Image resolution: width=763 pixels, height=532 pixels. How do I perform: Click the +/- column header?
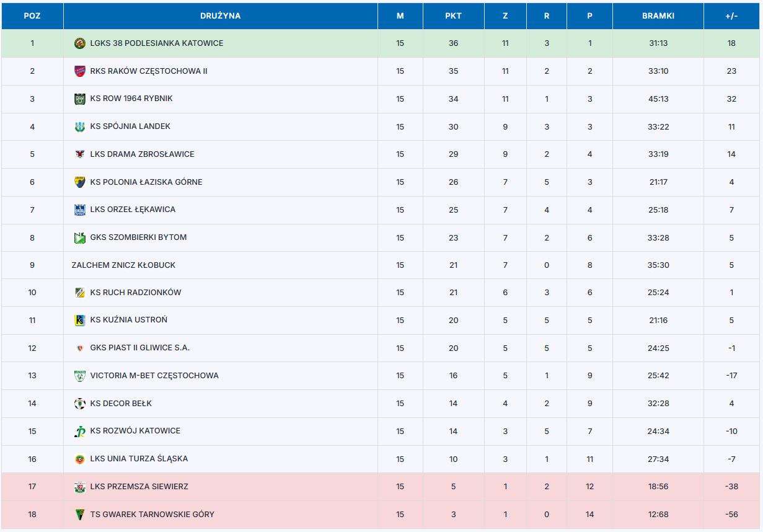731,16
